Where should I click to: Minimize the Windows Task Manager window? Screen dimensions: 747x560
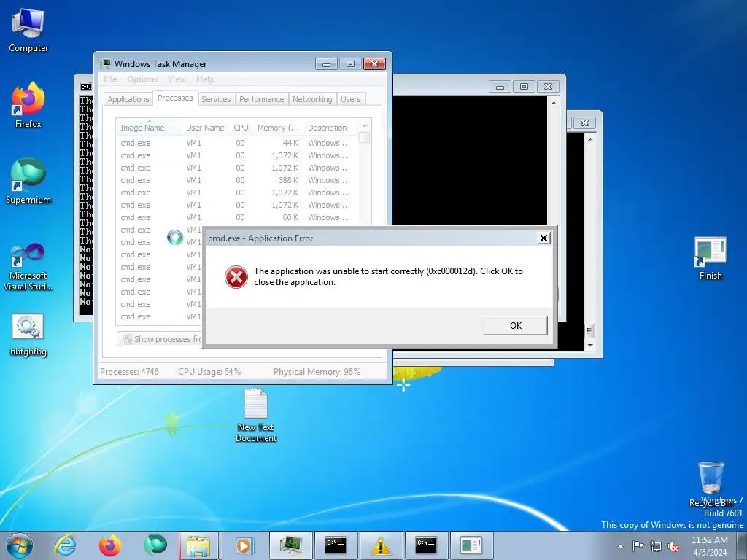(x=326, y=64)
